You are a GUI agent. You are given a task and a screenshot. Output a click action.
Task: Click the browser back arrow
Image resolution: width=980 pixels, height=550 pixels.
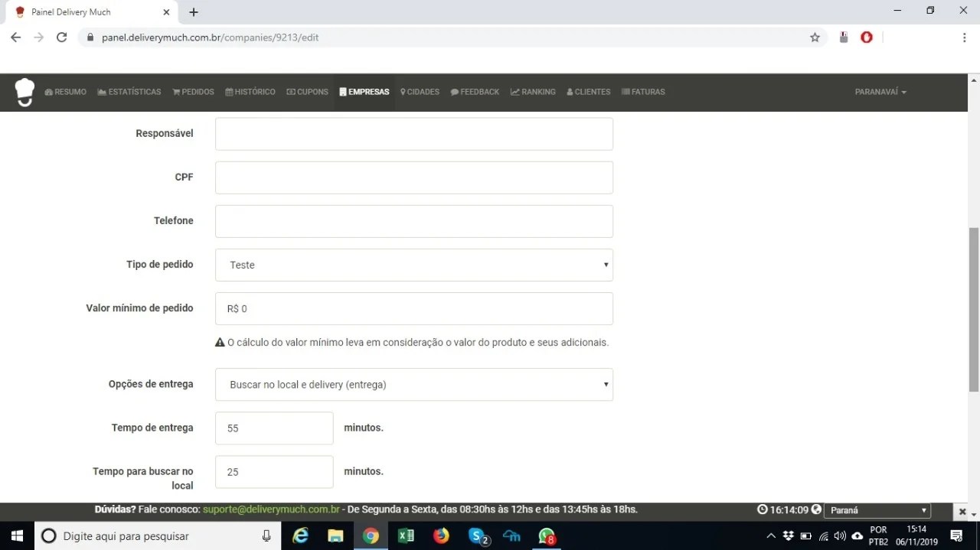[15, 37]
